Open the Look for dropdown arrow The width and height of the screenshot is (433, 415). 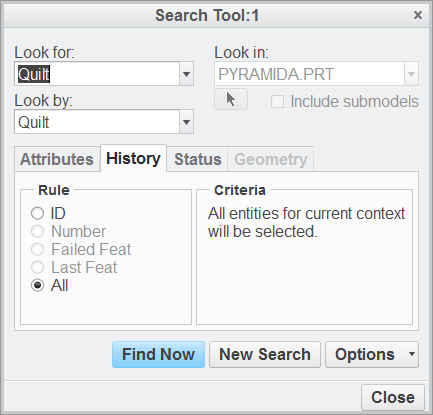tap(186, 74)
